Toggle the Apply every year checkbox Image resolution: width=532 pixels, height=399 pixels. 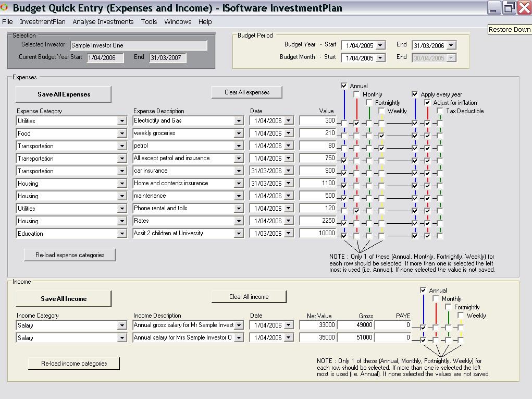(415, 94)
